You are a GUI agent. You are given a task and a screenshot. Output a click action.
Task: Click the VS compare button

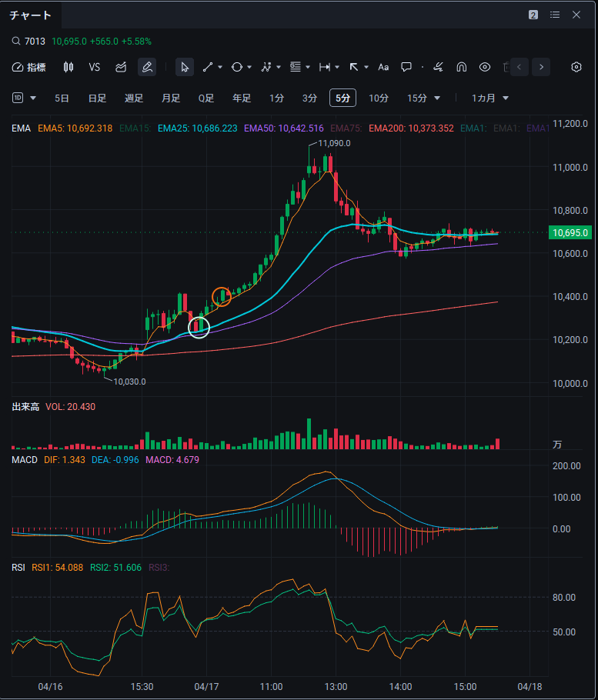point(95,67)
